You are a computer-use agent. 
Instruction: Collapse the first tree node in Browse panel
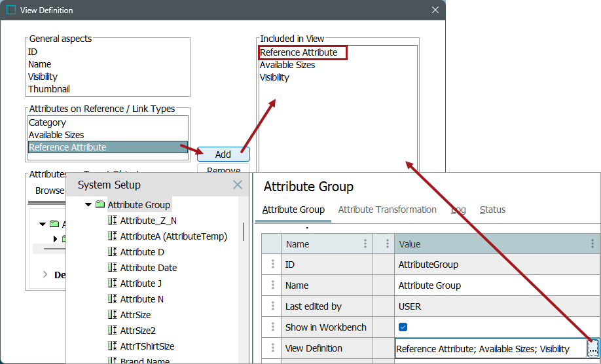[x=43, y=224]
